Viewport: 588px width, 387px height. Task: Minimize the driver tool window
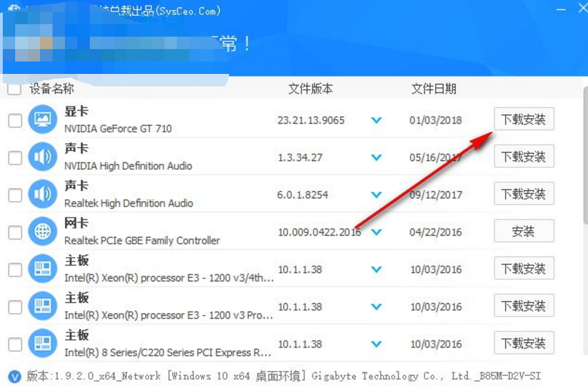[561, 9]
